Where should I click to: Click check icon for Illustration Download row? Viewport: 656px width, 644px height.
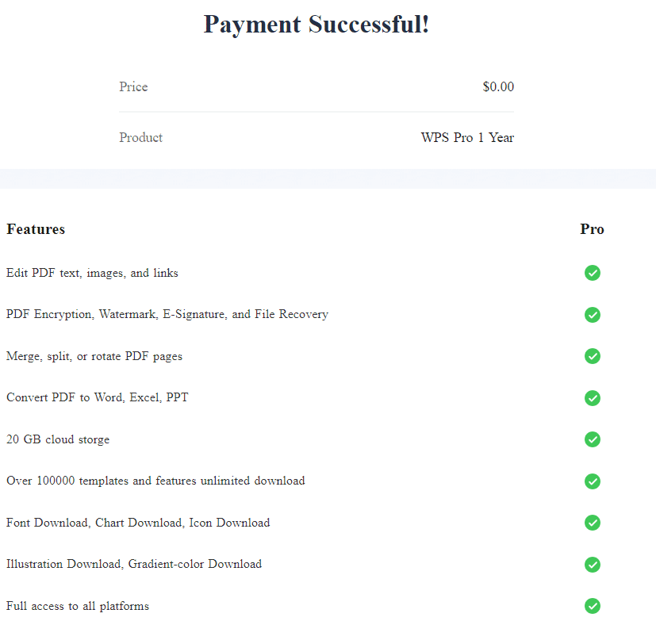click(593, 565)
